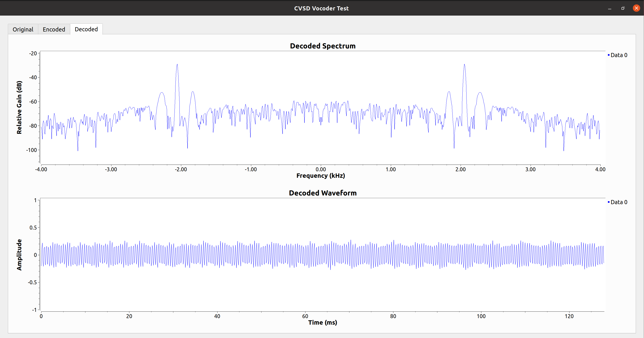This screenshot has height=338, width=644.
Task: Click the Decoded Spectrum plot title
Action: tap(323, 46)
